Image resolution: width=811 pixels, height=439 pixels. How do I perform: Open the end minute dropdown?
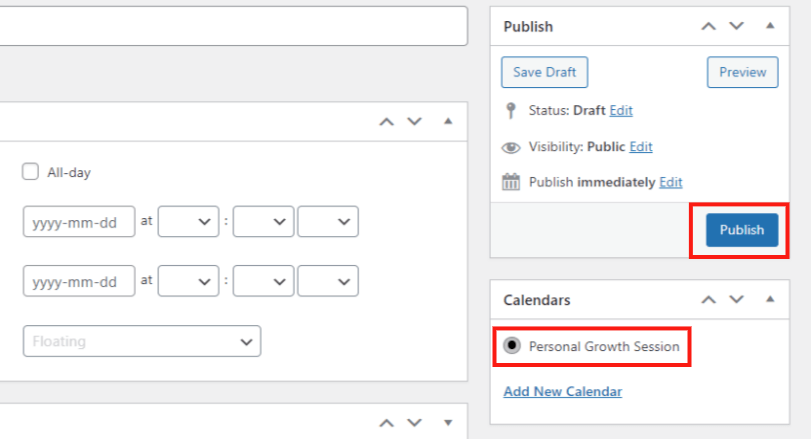coord(263,281)
